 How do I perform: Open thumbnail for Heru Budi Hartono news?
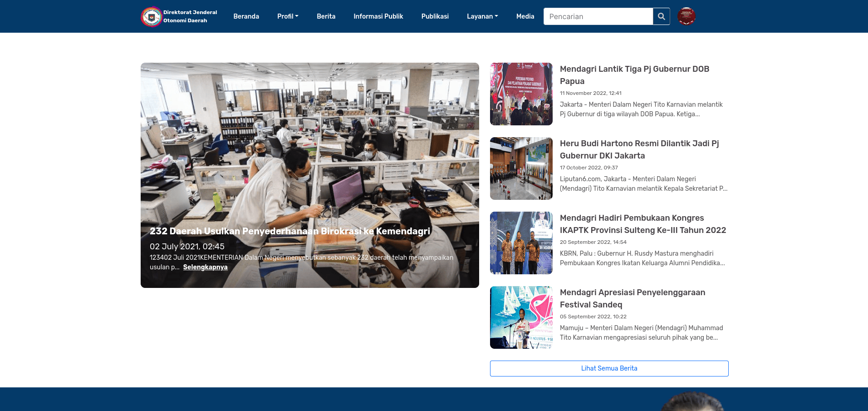(x=521, y=168)
